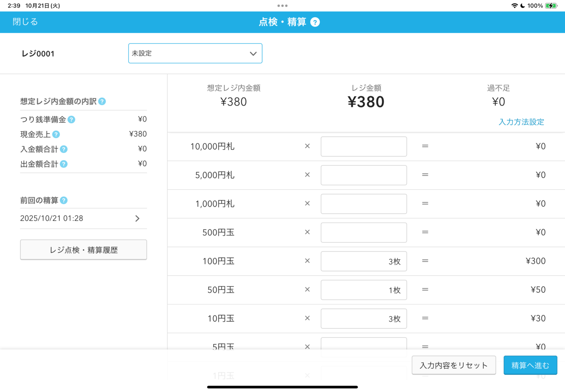Tap the three-dot multitasking icon at top
The width and height of the screenshot is (565, 392).
click(282, 6)
